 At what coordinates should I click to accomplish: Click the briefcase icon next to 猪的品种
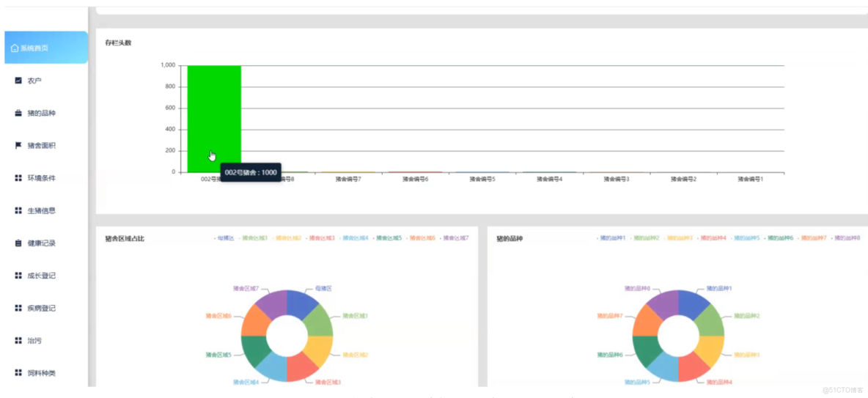point(18,113)
